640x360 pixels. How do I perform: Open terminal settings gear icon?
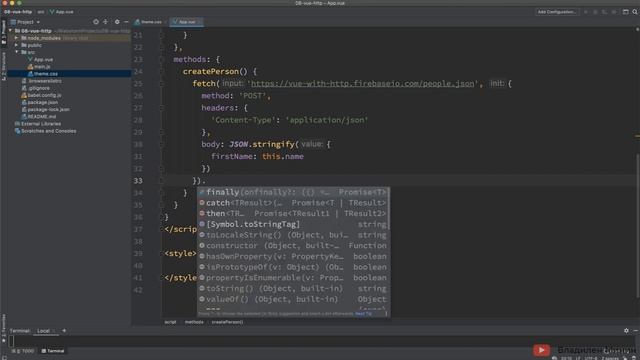[626, 331]
